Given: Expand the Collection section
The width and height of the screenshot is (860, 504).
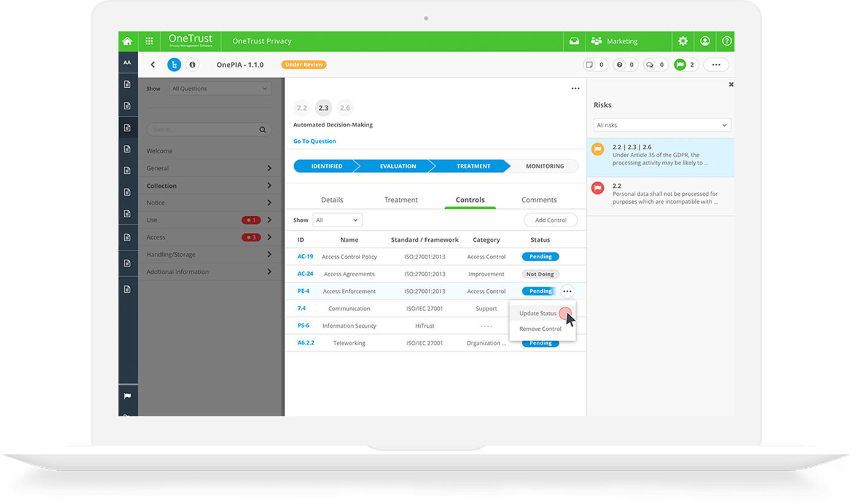Looking at the screenshot, I should (x=209, y=185).
